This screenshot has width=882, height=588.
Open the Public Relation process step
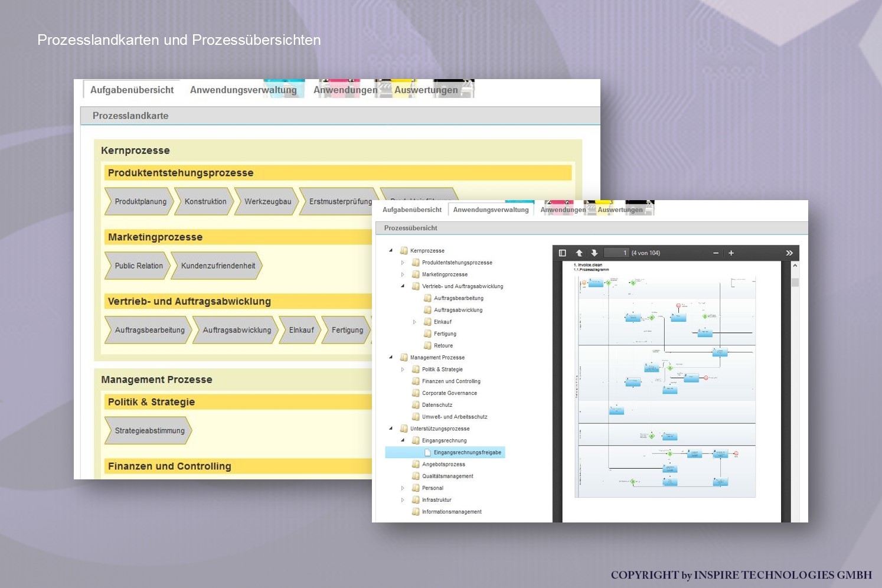click(138, 266)
